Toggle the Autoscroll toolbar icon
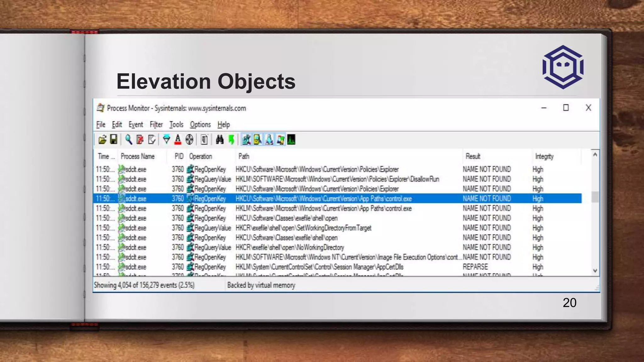Screen dimensions: 644x362 click(x=140, y=140)
